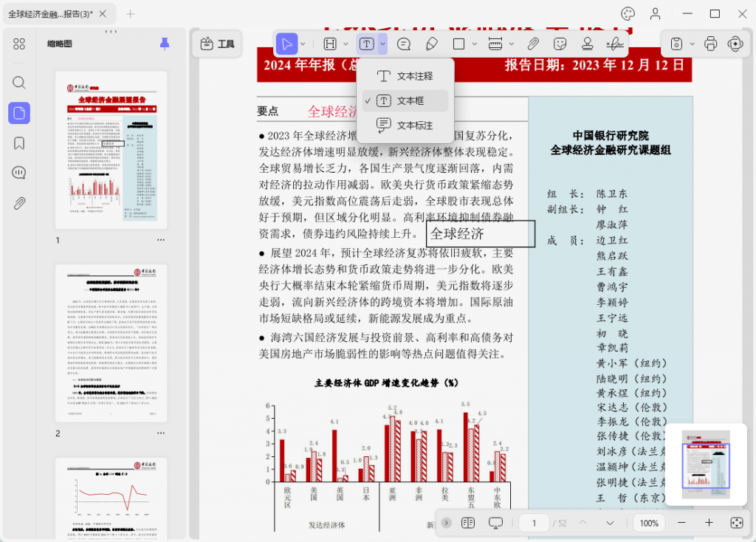The width and height of the screenshot is (756, 542).
Task: Unpin the thumbnail panel
Action: pyautogui.click(x=165, y=44)
